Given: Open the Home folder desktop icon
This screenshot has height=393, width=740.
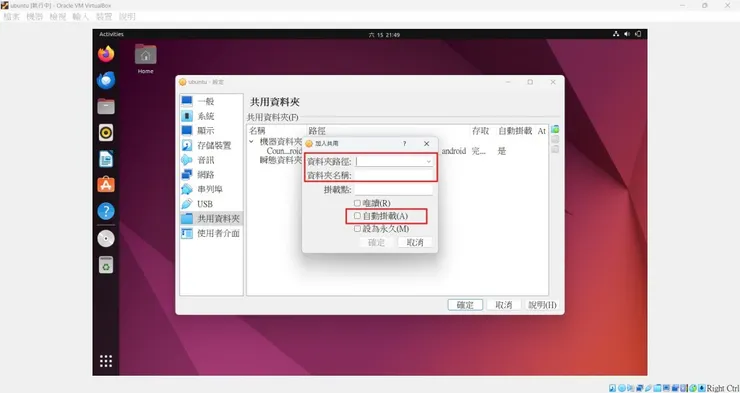Looking at the screenshot, I should [x=146, y=59].
